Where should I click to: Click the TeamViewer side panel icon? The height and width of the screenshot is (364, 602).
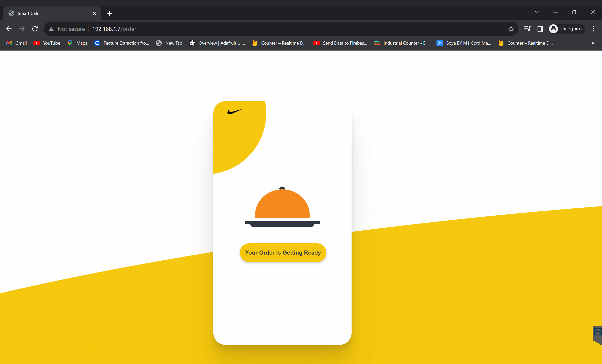598,335
